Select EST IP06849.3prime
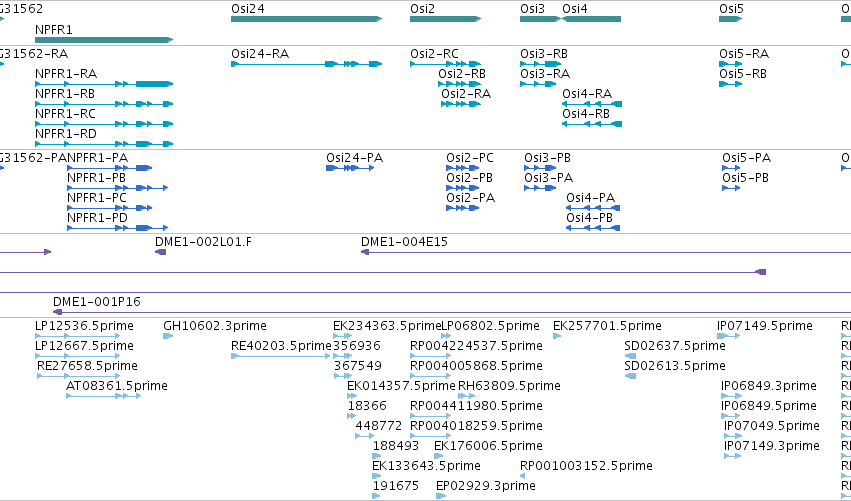 click(731, 396)
